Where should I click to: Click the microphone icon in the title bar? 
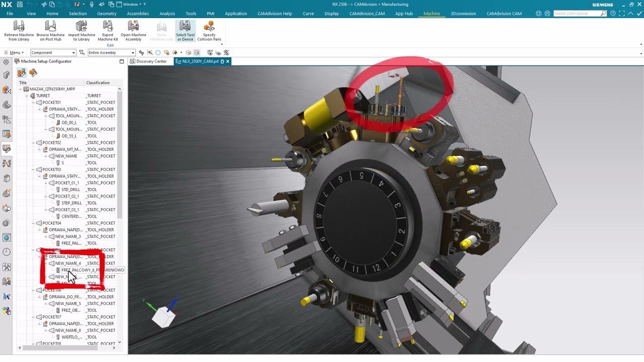pyautogui.click(x=92, y=5)
